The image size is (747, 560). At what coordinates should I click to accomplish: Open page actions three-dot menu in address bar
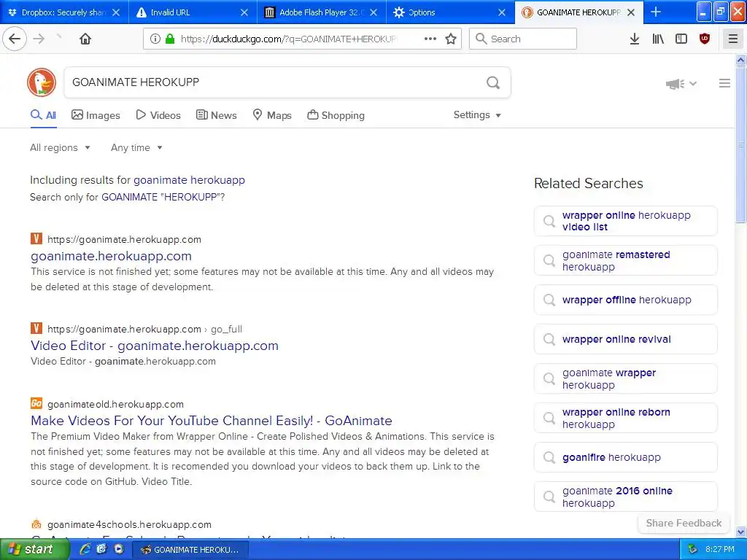[x=430, y=39]
